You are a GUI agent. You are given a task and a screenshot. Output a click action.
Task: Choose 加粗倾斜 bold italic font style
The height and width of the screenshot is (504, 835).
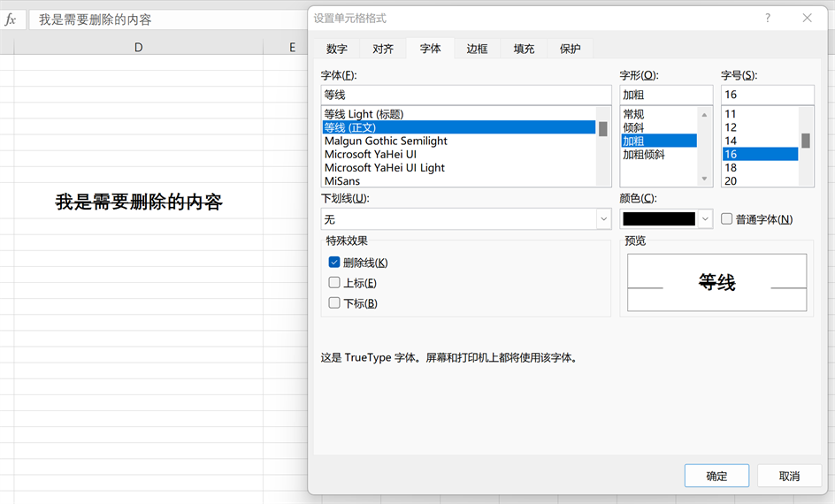pos(643,155)
